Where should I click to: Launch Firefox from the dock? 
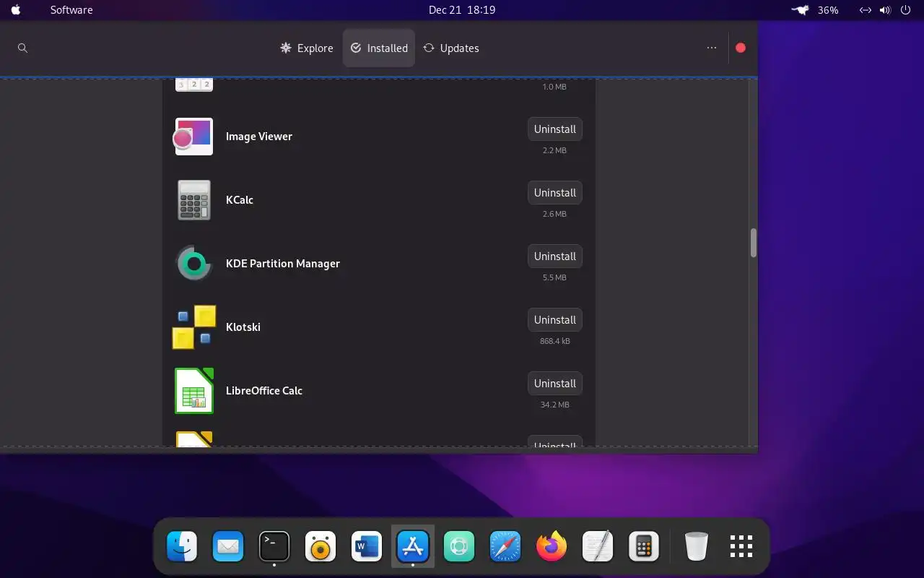[552, 546]
